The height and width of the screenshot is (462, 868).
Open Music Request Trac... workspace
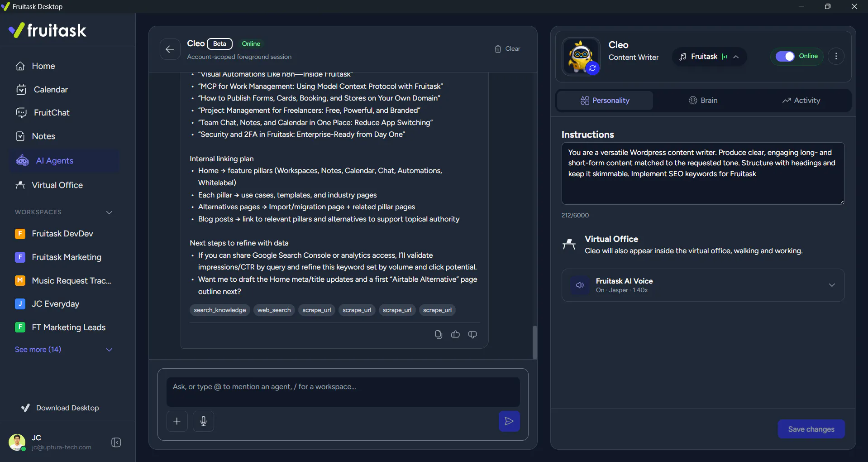[x=63, y=281]
